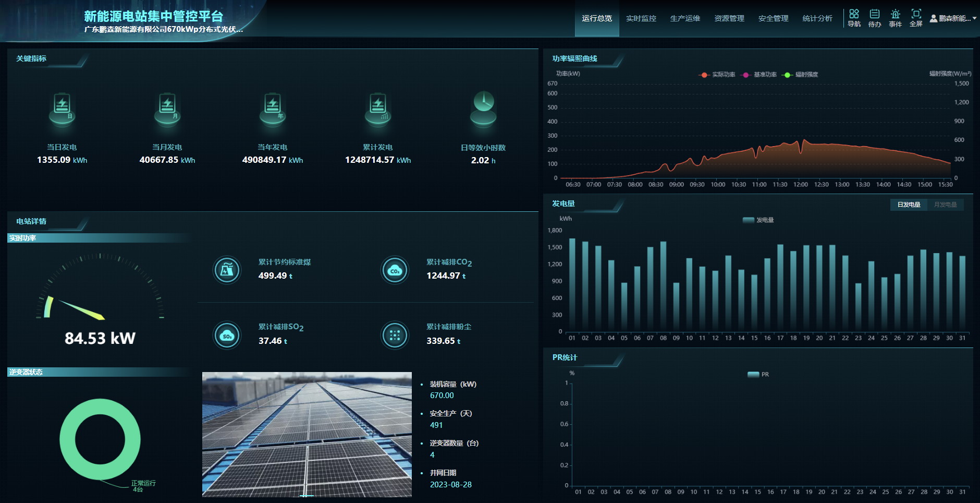Click the 2.02 h equivalent hours value
Viewport: 980px width, 503px height.
483,160
